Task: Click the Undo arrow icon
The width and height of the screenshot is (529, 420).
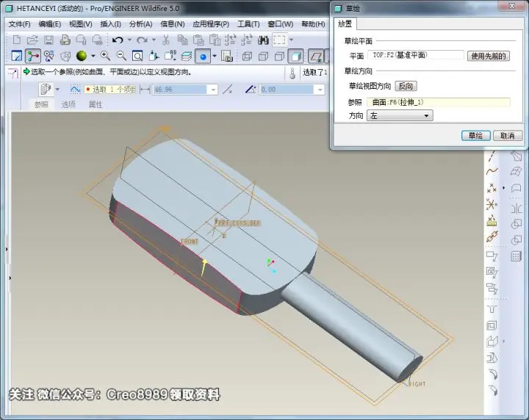Action: (118, 40)
